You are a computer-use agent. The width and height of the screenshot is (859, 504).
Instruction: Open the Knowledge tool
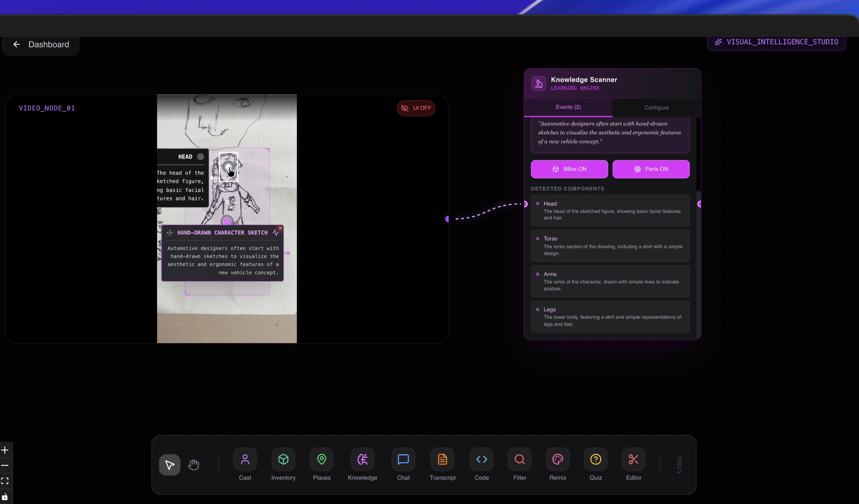coord(362,460)
